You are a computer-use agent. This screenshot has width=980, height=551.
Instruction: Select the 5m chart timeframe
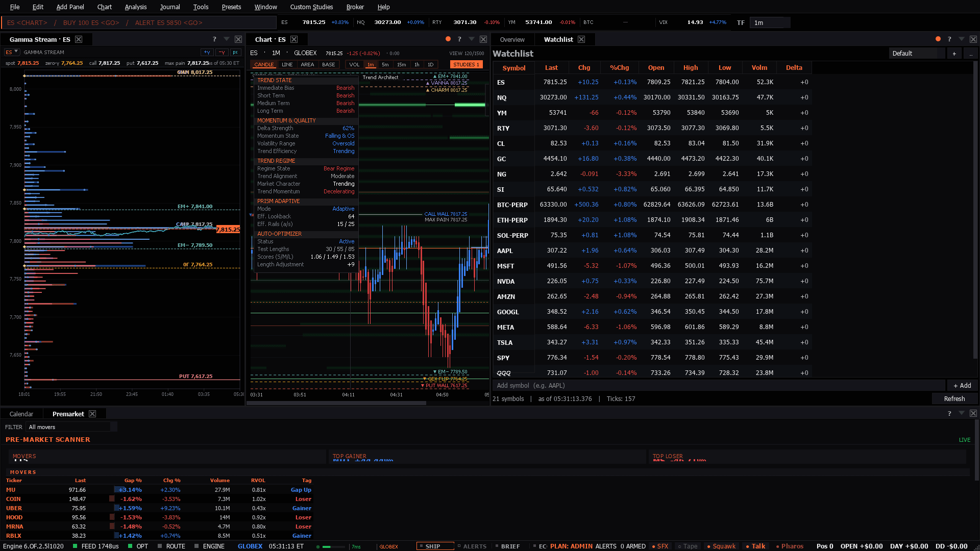pos(385,65)
